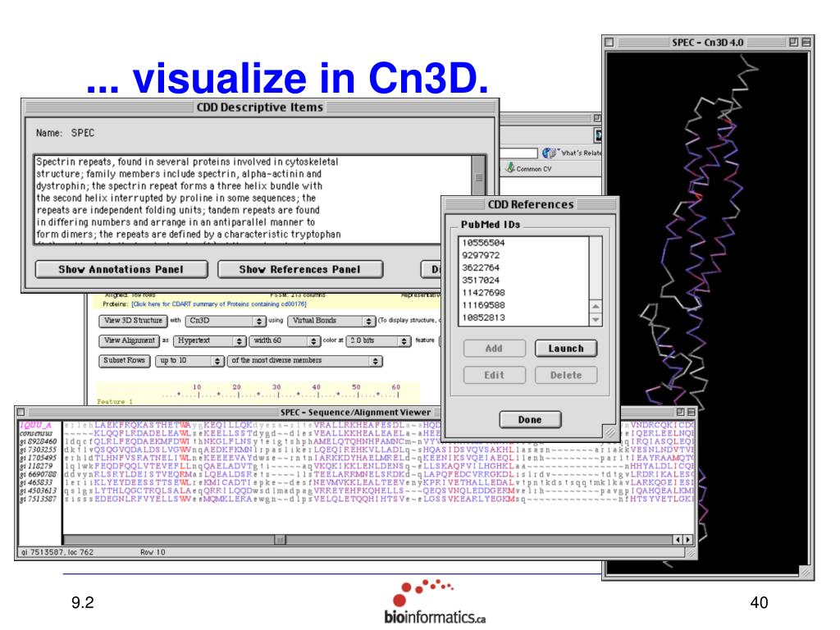Click the SPEC name value in CDD Descriptive Items
840x630 pixels.
[x=83, y=133]
